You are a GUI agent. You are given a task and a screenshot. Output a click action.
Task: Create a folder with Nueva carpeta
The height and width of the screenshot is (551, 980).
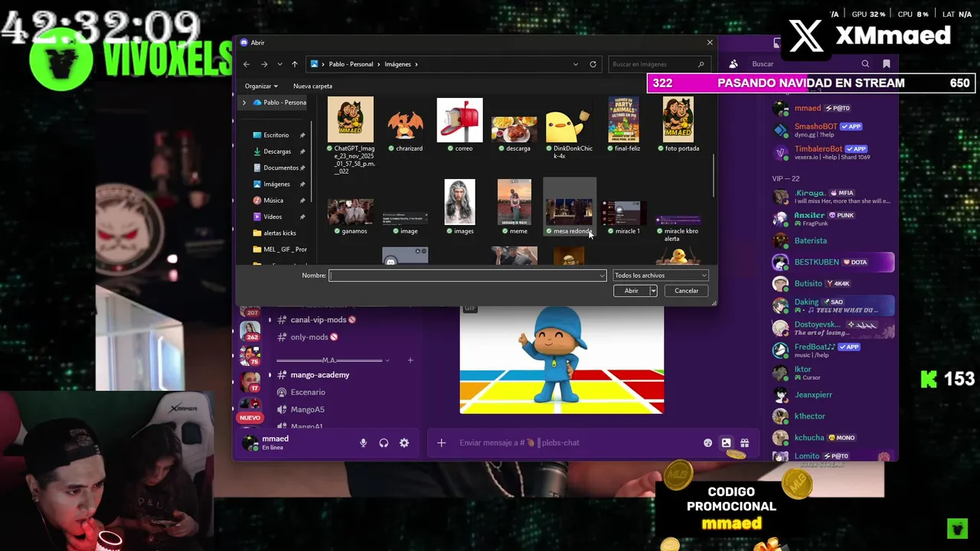(312, 86)
